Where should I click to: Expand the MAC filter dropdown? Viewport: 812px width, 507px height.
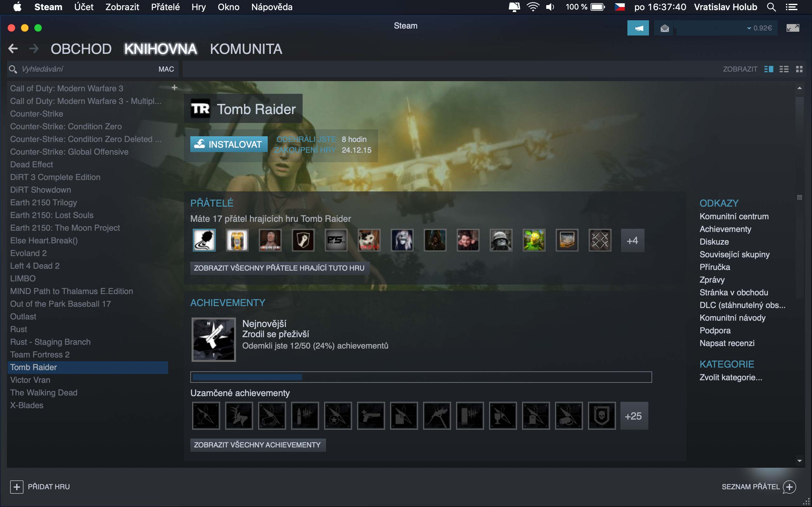click(166, 69)
